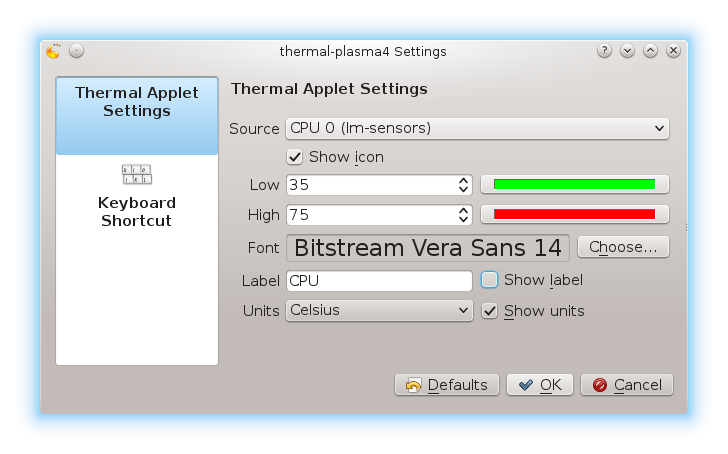Click the Cancel button
Viewport: 728px width, 454px height.
(x=627, y=385)
